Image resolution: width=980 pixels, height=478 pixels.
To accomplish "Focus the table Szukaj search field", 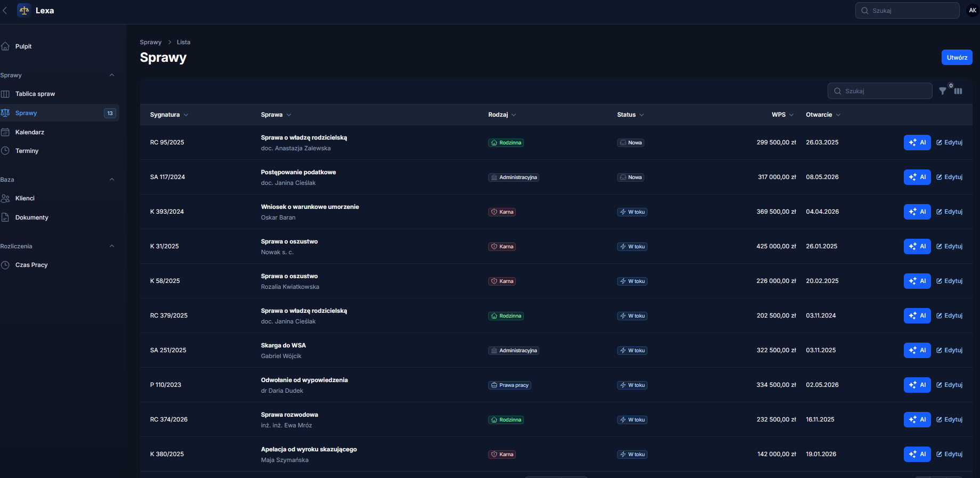I will click(x=880, y=91).
